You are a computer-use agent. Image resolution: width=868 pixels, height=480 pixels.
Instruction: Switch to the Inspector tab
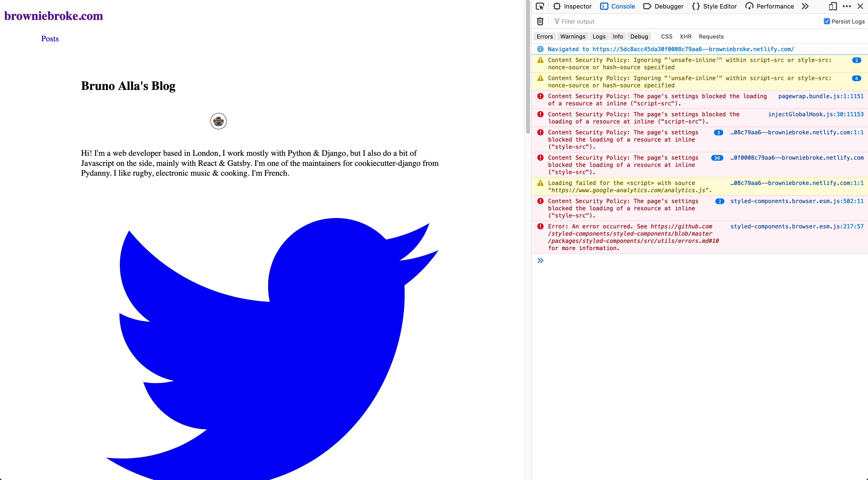tap(572, 6)
